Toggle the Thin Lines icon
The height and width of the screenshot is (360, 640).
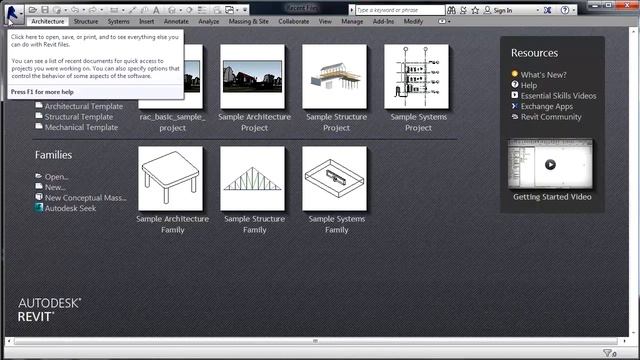(202, 10)
